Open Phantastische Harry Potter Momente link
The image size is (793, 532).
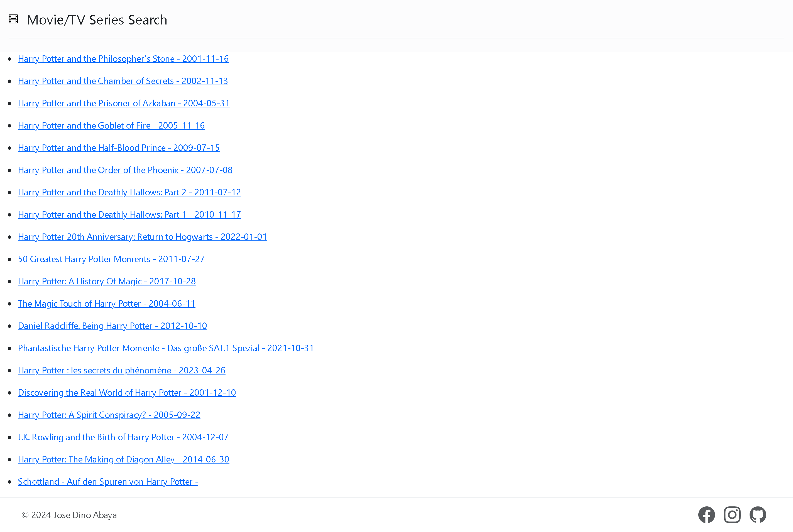click(166, 348)
